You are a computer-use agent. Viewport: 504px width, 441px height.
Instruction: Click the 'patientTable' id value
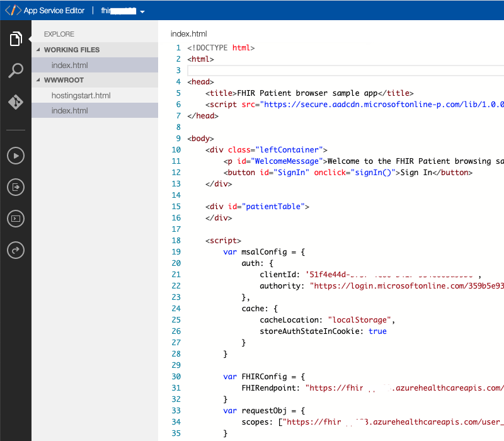click(x=273, y=207)
